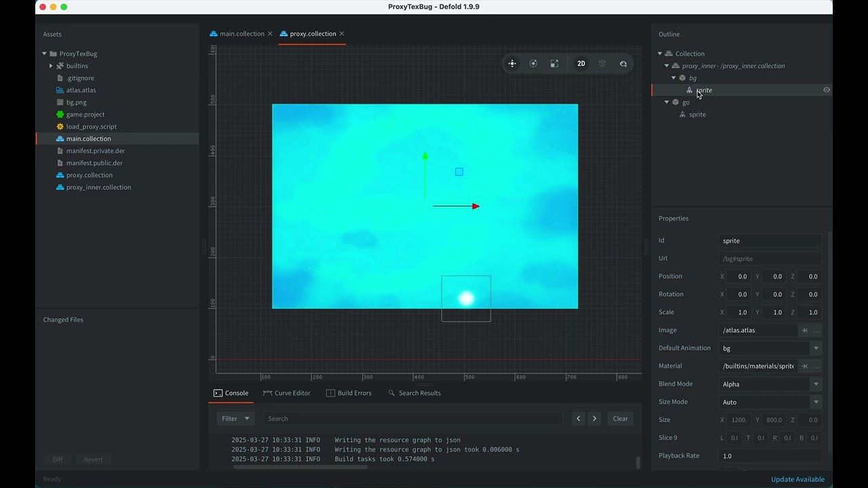Click the proxy_inner.collection icon in Assets
This screenshot has height=488, width=868.
point(60,188)
